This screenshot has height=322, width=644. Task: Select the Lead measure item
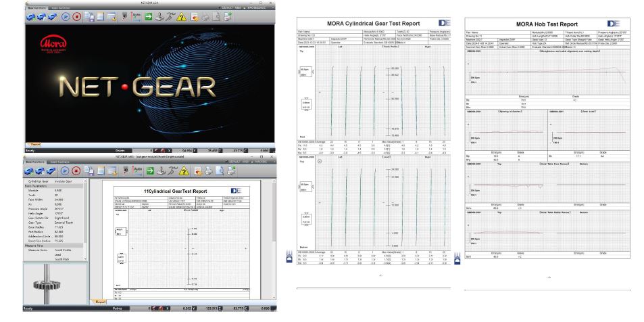coord(57,254)
